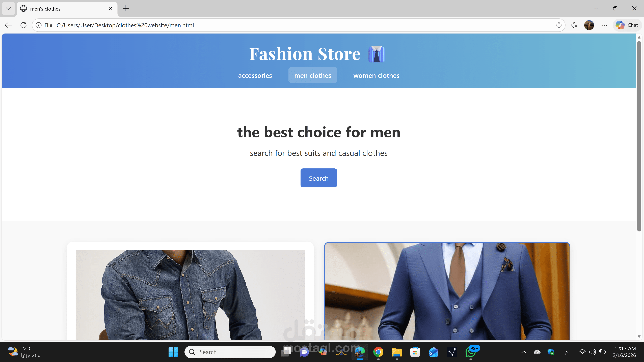Viewport: 644px width, 362px height.
Task: Click the browser back arrow
Action: [x=8, y=25]
